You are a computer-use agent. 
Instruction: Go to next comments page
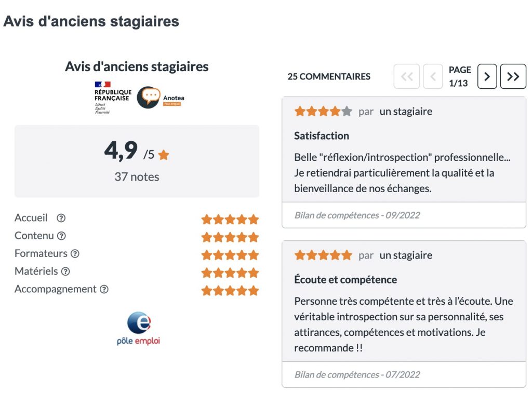487,77
